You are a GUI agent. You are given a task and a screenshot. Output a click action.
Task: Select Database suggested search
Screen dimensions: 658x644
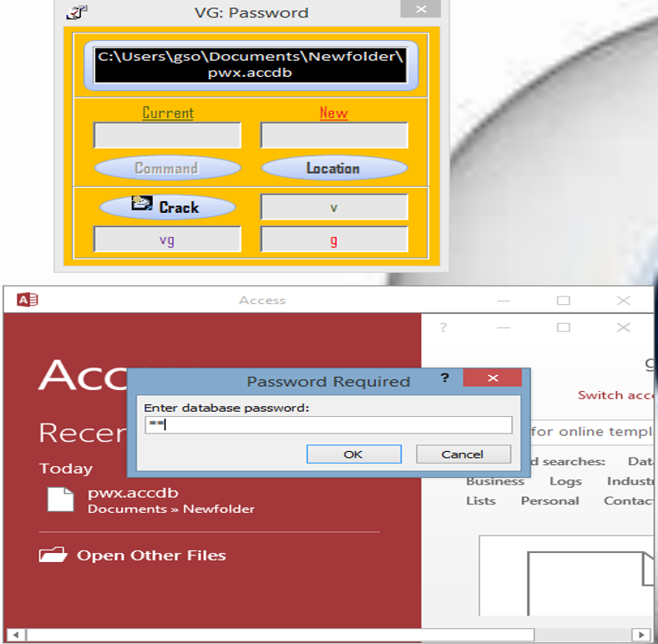click(x=640, y=461)
